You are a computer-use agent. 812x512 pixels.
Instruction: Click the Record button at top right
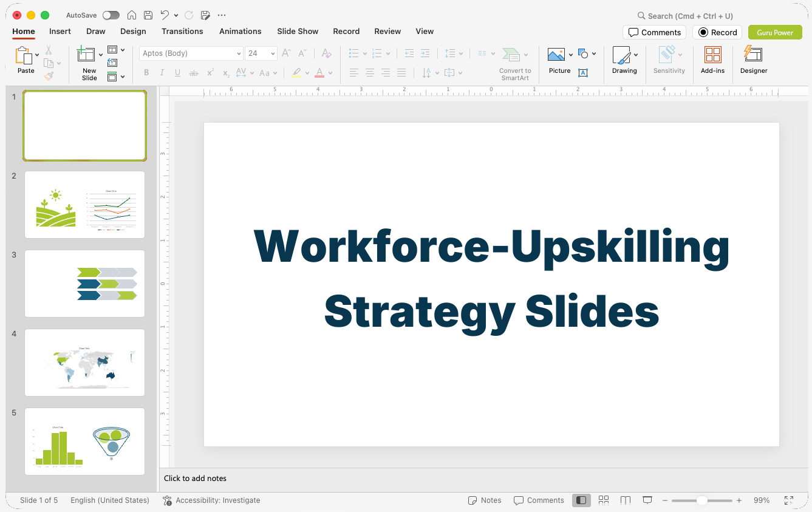click(x=718, y=32)
